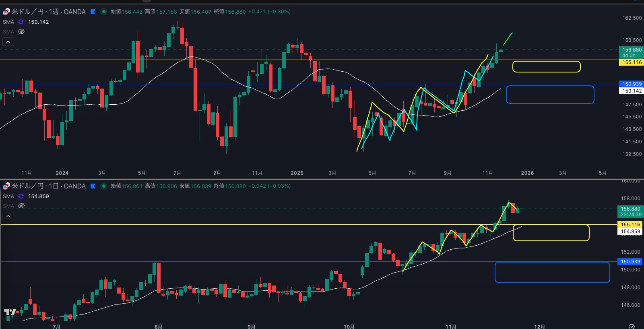Collapse the weekly chart indicator legend
Viewport: 644px width, 329px height.
click(8, 41)
